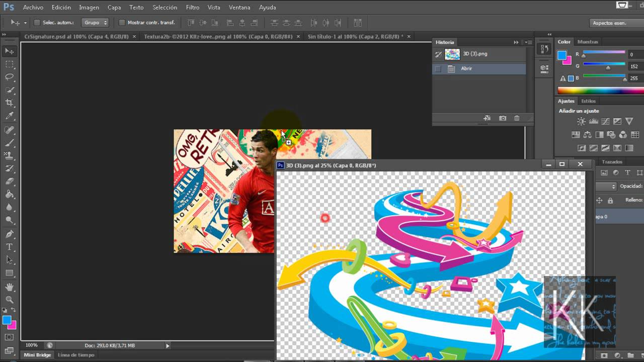Select the Crop tool
Image resolution: width=644 pixels, height=362 pixels.
(9, 103)
